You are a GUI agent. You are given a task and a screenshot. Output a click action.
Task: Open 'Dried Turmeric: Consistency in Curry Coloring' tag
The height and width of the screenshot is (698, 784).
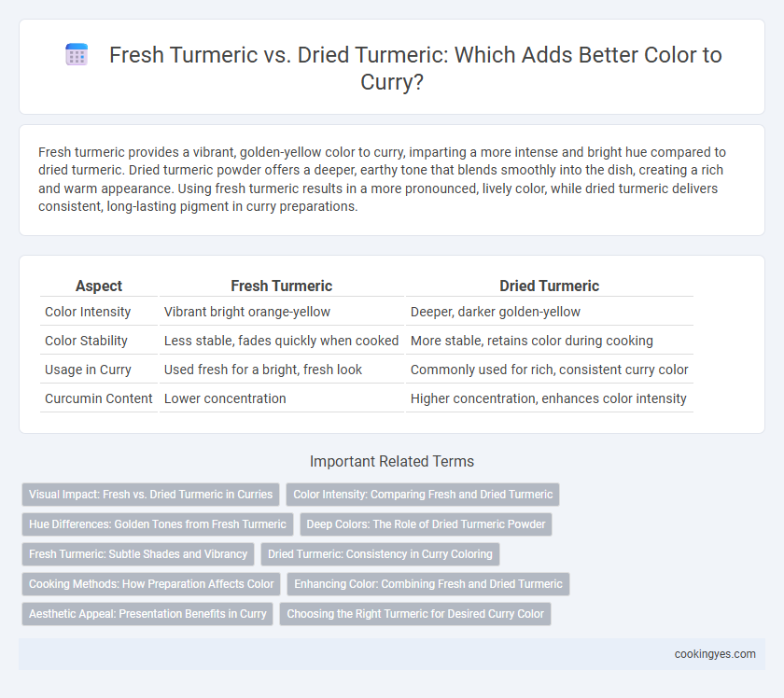coord(380,554)
